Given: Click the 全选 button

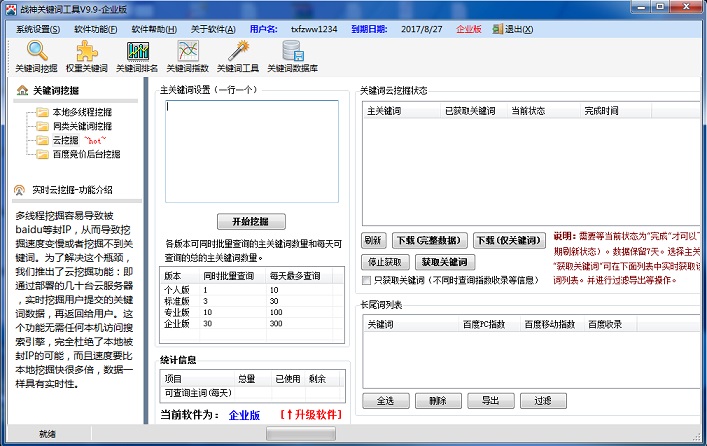Looking at the screenshot, I should click(386, 400).
